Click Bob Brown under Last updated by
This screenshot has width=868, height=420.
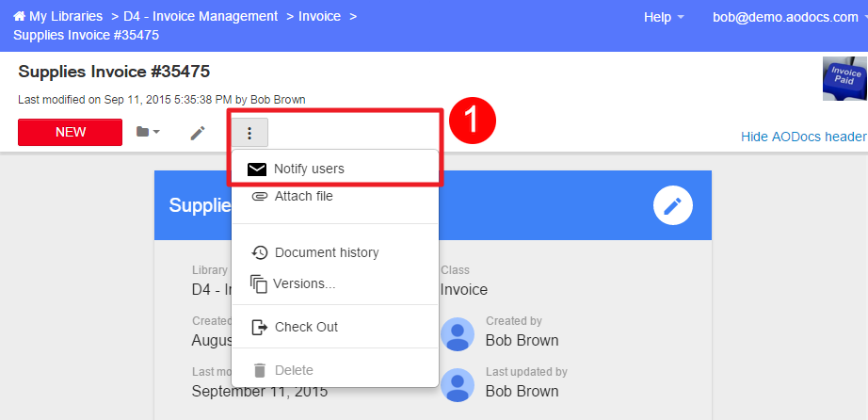[522, 391]
